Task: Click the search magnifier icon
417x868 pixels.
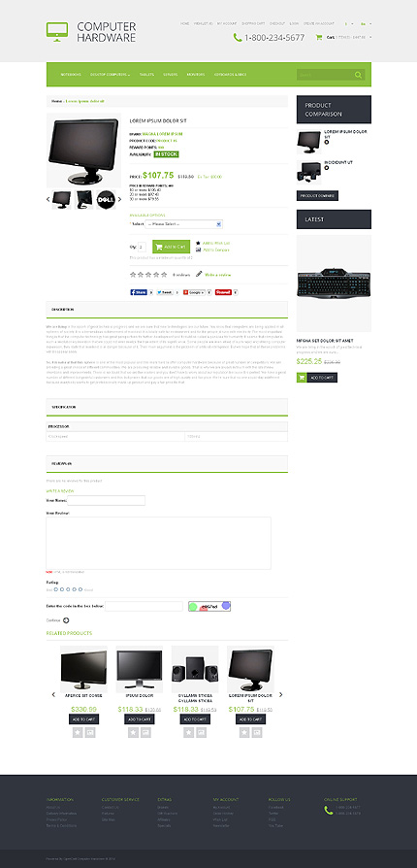Action: click(x=359, y=75)
